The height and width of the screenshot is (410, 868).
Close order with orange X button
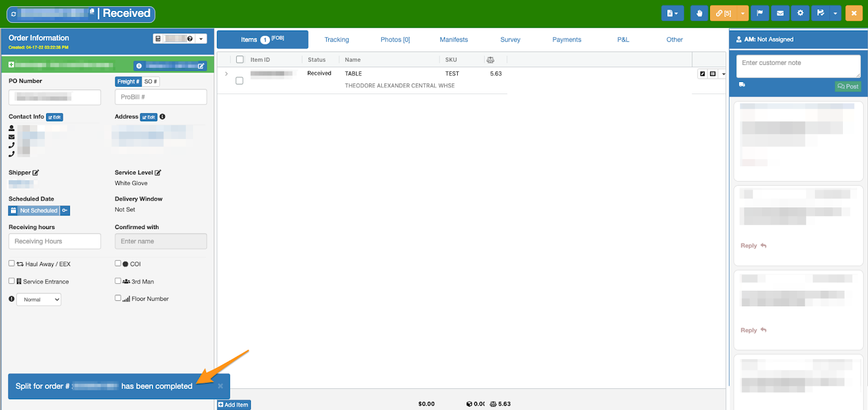pos(854,13)
